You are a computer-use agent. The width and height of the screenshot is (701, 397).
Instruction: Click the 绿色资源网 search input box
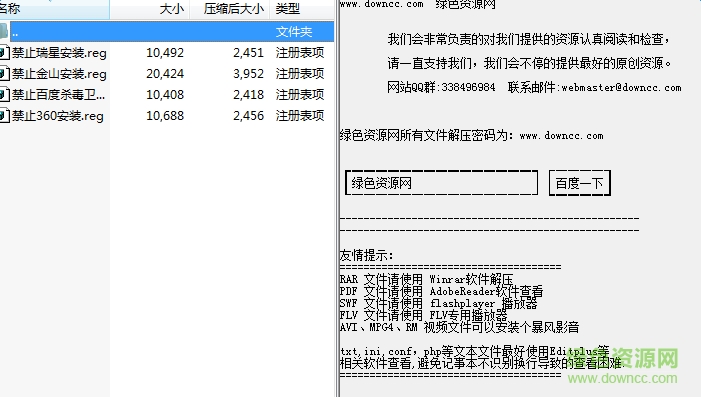click(441, 182)
